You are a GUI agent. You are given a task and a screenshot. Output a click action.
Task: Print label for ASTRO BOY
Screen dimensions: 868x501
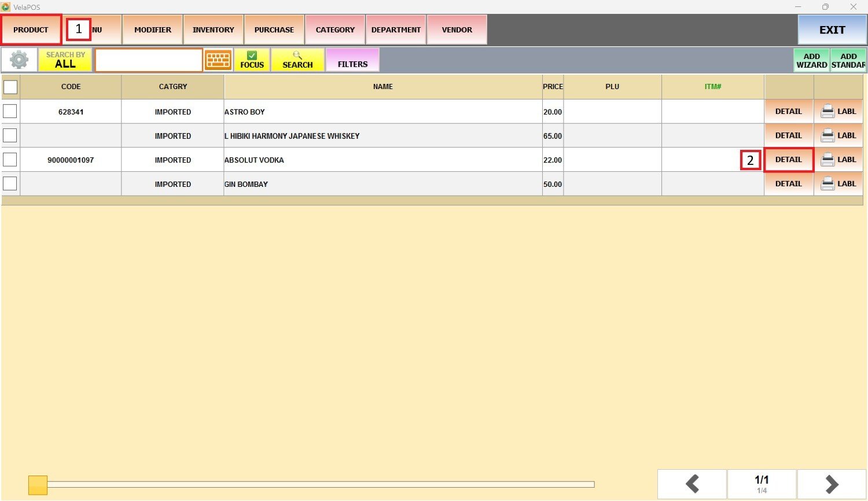tap(838, 111)
